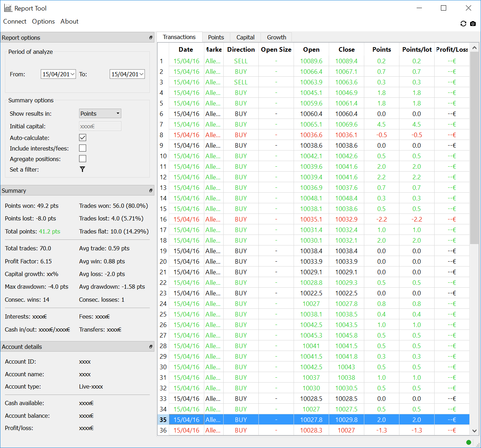Click the refresh icon in top-right toolbar
Viewport: 481px width, 448px height.
pyautogui.click(x=463, y=24)
